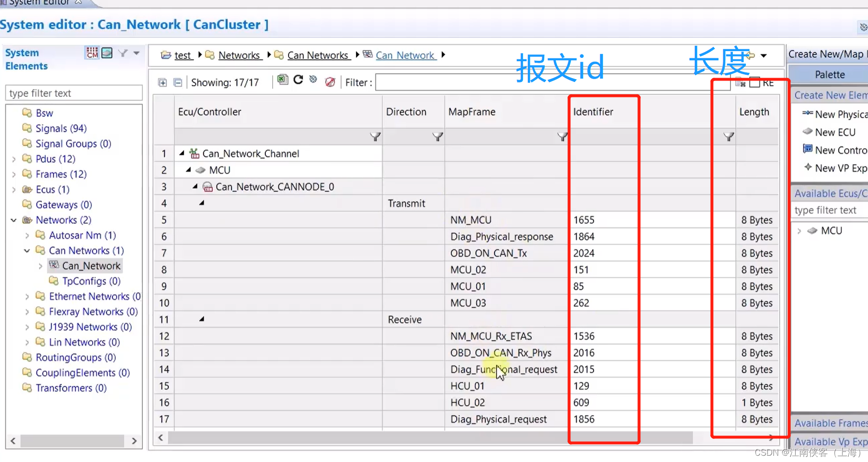Expand the Pdus (12) tree node

14,159
